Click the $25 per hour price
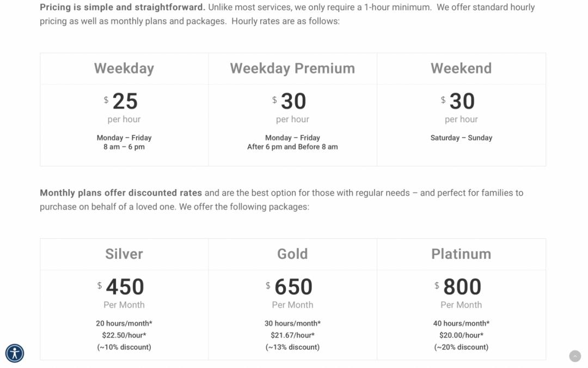Viewport: 588px width, 368px height. 125,101
